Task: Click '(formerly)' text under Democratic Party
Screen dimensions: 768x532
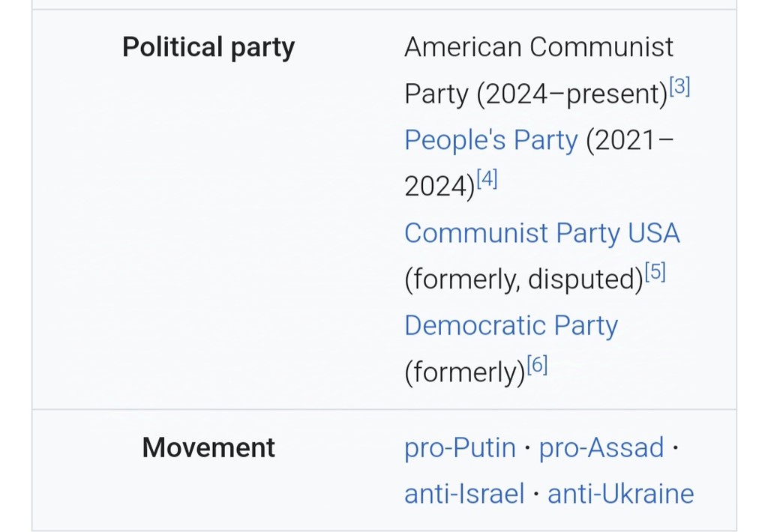Action: point(464,373)
